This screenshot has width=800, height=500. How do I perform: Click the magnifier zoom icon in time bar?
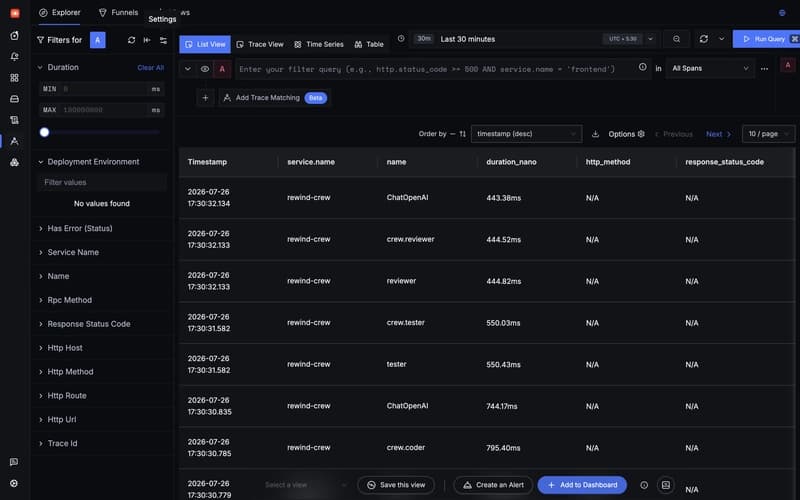pyautogui.click(x=677, y=39)
